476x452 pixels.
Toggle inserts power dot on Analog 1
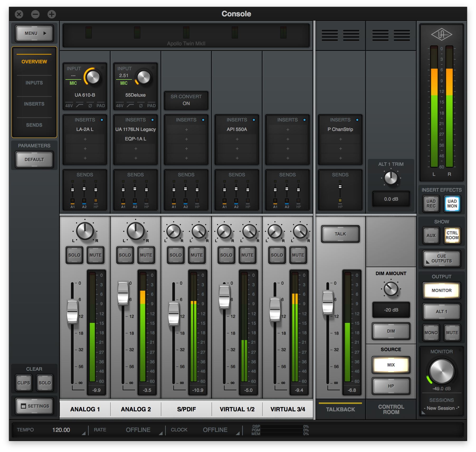[x=102, y=120]
